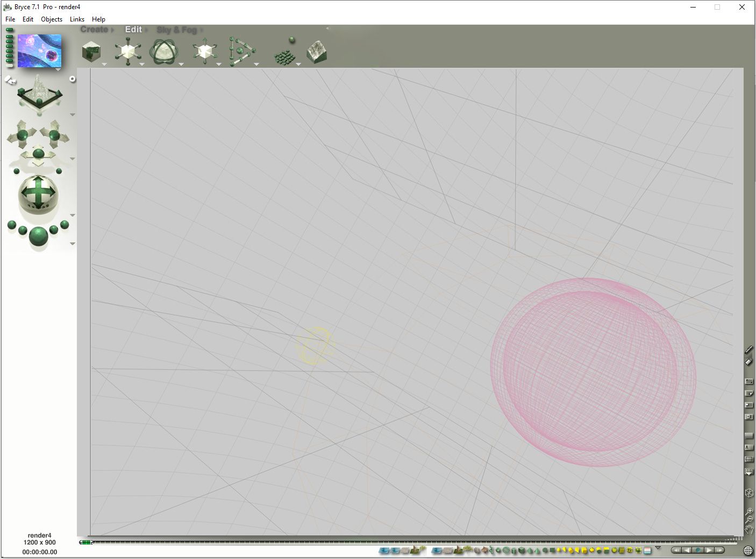Switch to the Edit palette tab
The image size is (756, 559).
coord(133,30)
